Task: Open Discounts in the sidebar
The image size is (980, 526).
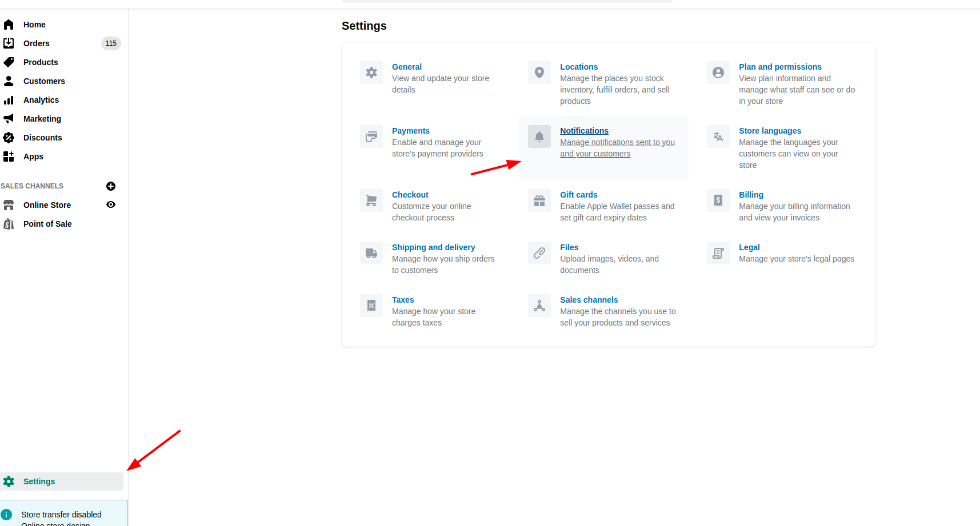Action: [43, 138]
